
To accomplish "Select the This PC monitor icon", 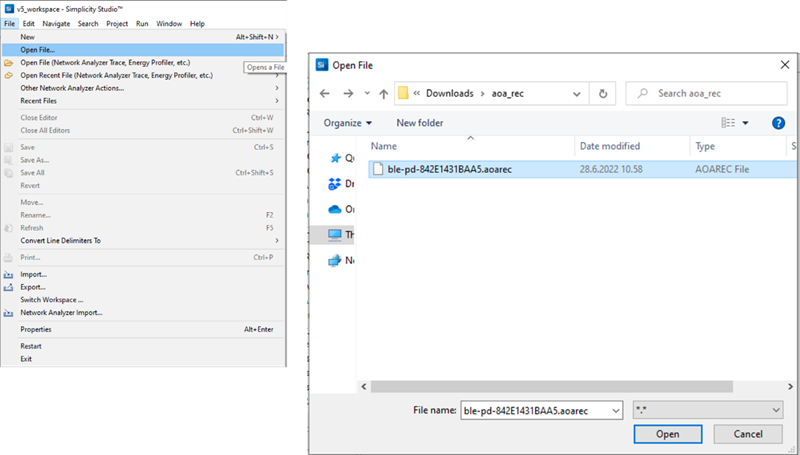I will pos(336,235).
